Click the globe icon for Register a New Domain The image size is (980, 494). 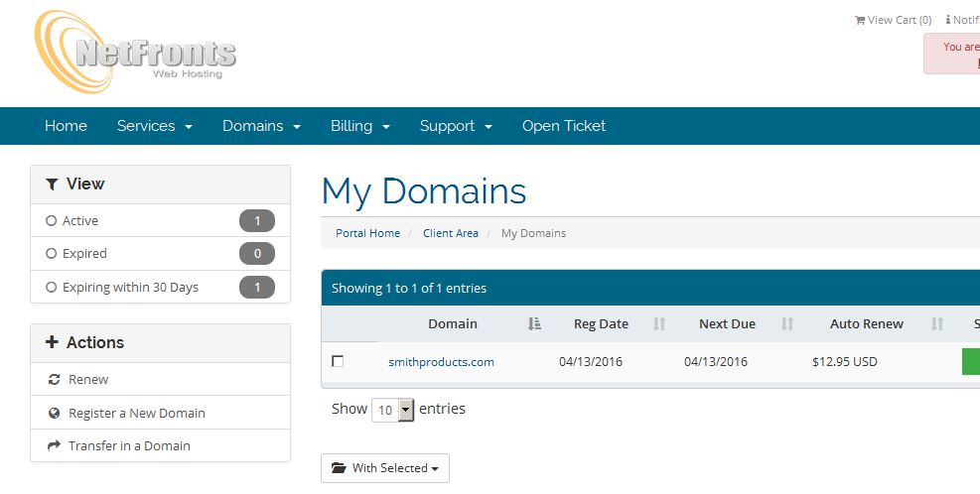[54, 413]
